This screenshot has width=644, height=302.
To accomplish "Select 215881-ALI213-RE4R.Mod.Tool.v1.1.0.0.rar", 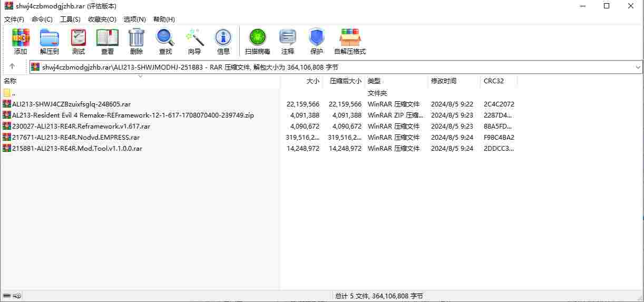I will (77, 148).
